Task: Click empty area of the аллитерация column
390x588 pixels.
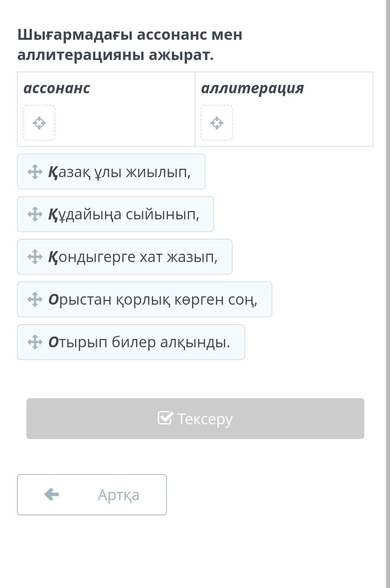Action: click(x=303, y=123)
